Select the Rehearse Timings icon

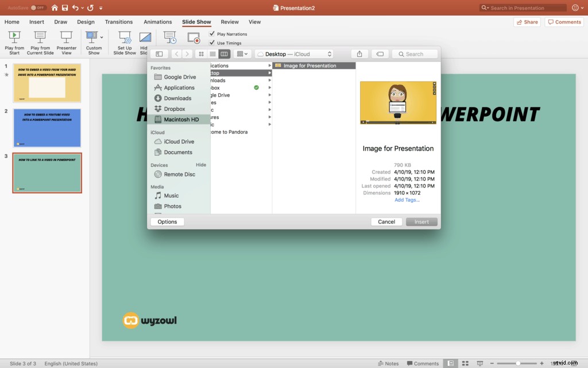pyautogui.click(x=169, y=36)
